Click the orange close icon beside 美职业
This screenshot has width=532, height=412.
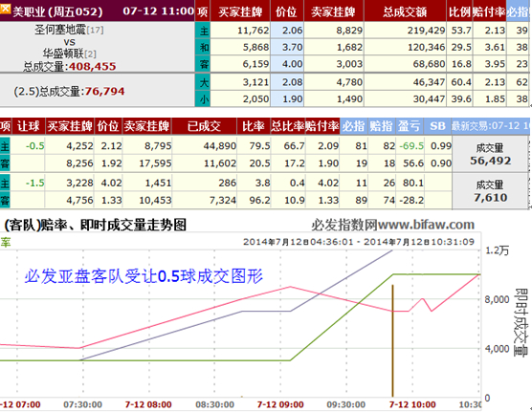click(5, 10)
